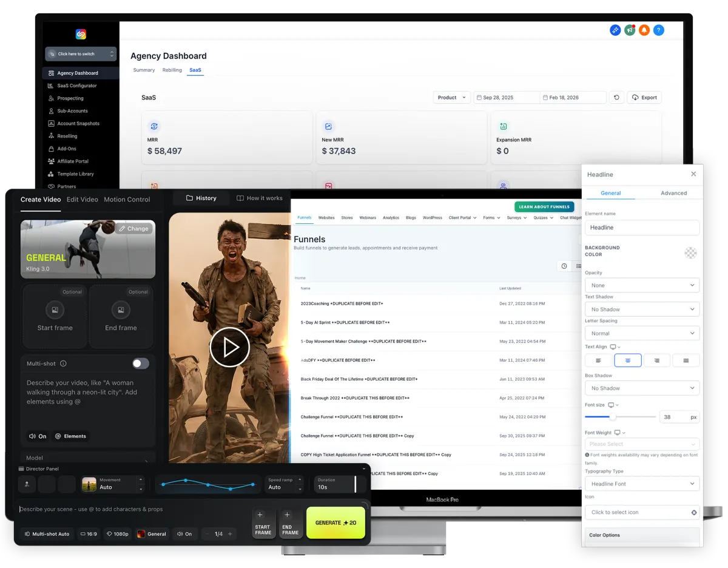
Task: Click the Elements button in prompt box
Action: tap(70, 436)
